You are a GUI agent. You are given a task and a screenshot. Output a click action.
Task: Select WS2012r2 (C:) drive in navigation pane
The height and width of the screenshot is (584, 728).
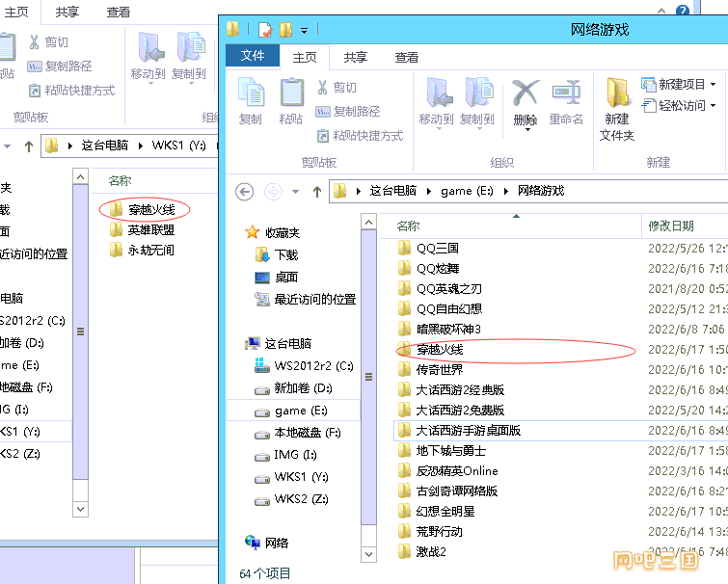point(304,366)
